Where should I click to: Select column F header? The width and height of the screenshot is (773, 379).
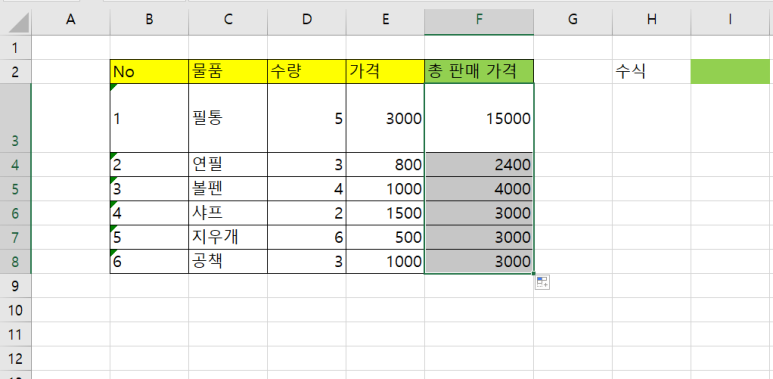[x=479, y=20]
